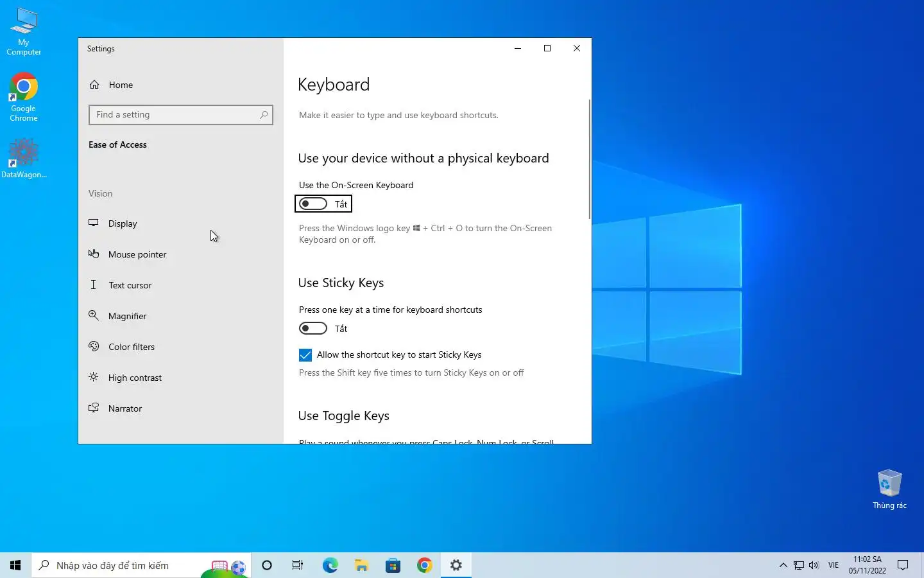
Task: Go to the Settings Home page
Action: coord(180,85)
